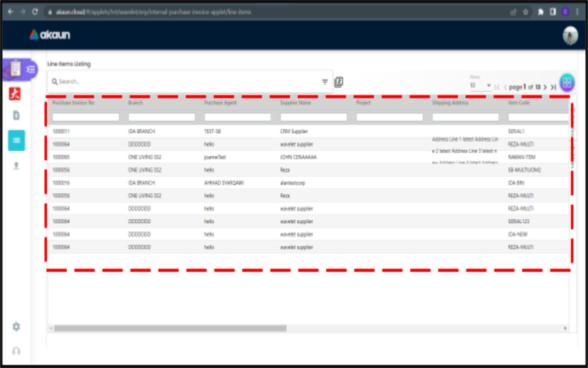Click the scrollbar left arrow under the table
Screen dimensions: 588x368
[51, 328]
